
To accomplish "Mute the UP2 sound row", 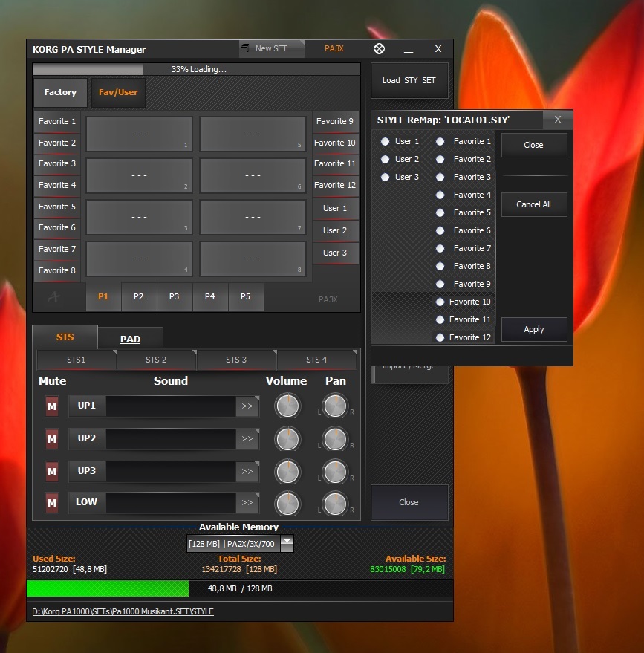I will click(x=51, y=439).
